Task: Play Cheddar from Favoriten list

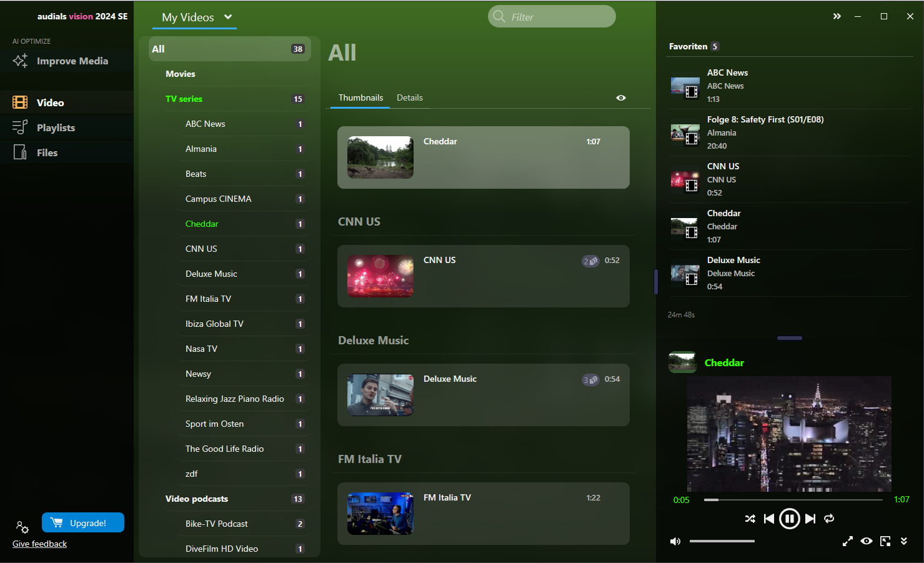Action: coord(790,226)
